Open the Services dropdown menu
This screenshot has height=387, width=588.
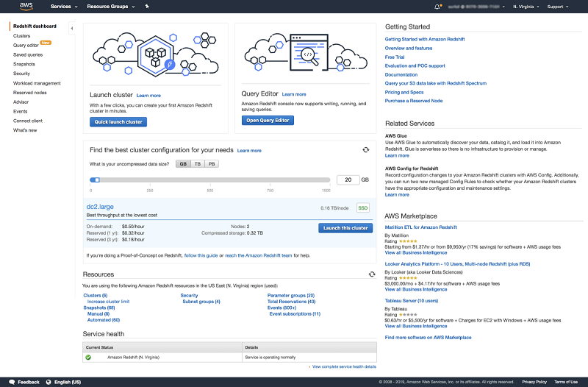[x=64, y=7]
